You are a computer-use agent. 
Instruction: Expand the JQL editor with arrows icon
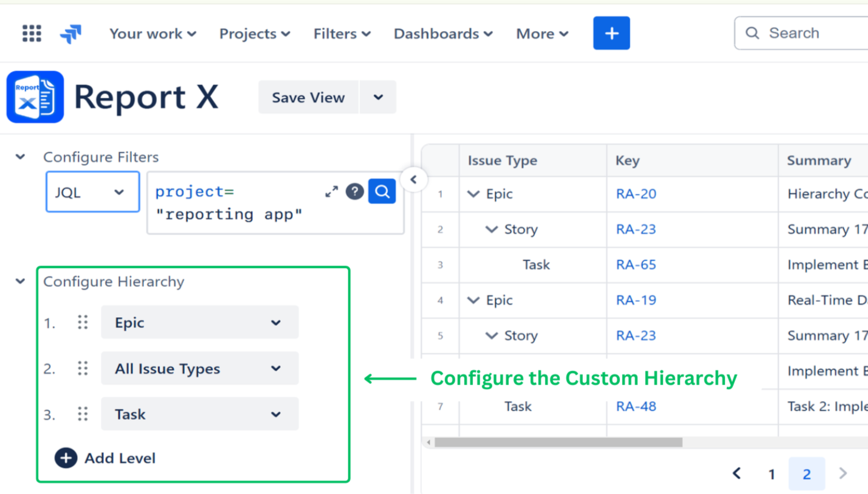coord(331,192)
